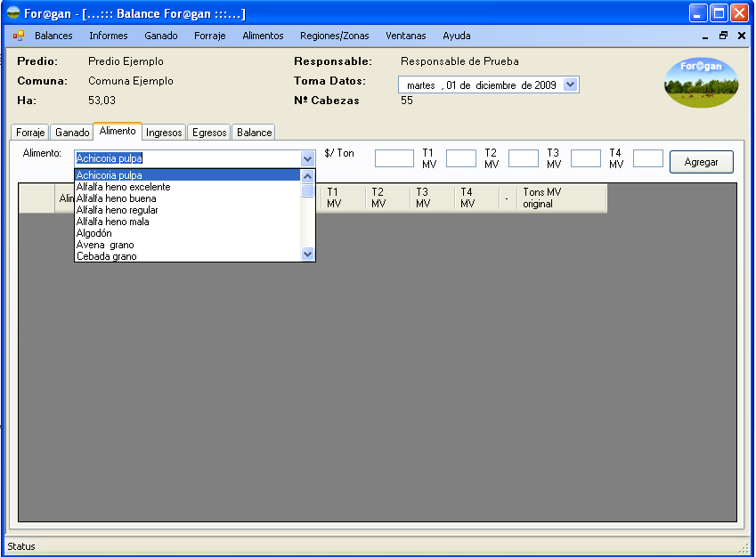The width and height of the screenshot is (756, 557).
Task: Open the date picker dropdown arrow
Action: point(571,85)
